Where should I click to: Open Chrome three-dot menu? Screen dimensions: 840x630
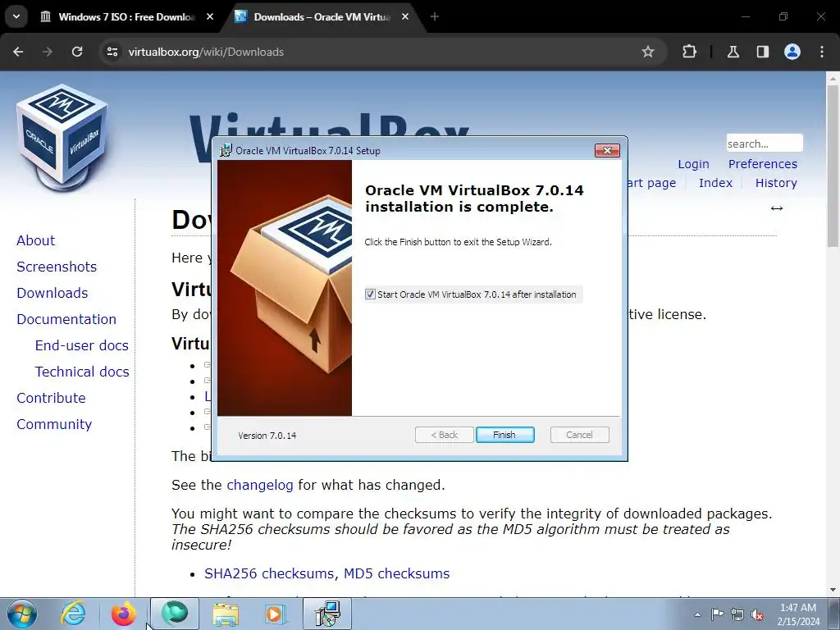[822, 52]
